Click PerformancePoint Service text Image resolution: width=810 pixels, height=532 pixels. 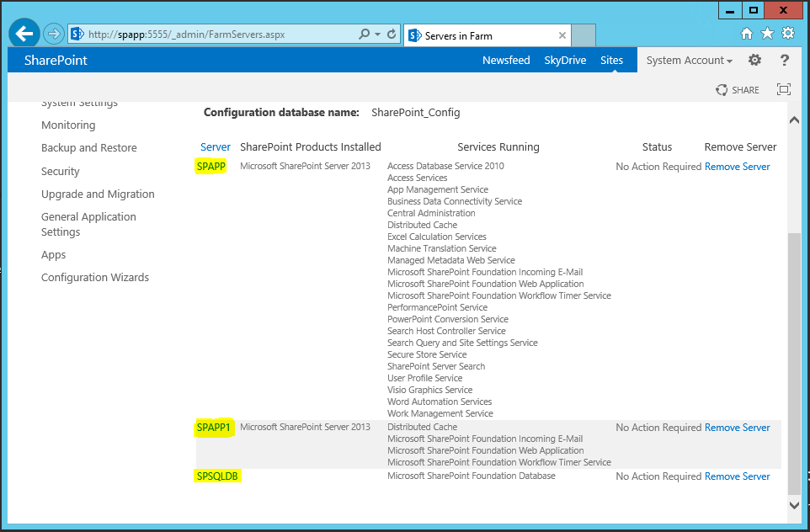pyautogui.click(x=437, y=307)
